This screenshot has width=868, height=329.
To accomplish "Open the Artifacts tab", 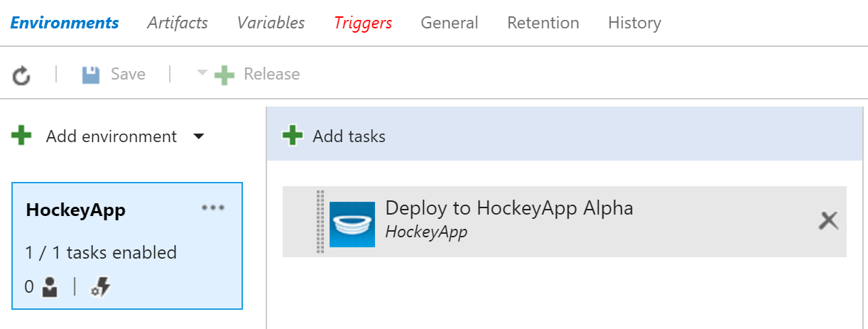I will pos(178,23).
